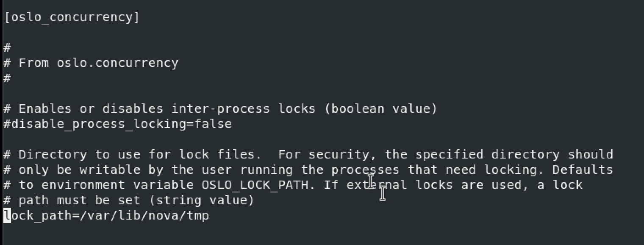Click the highlighted cursor block on 'l'

7,216
